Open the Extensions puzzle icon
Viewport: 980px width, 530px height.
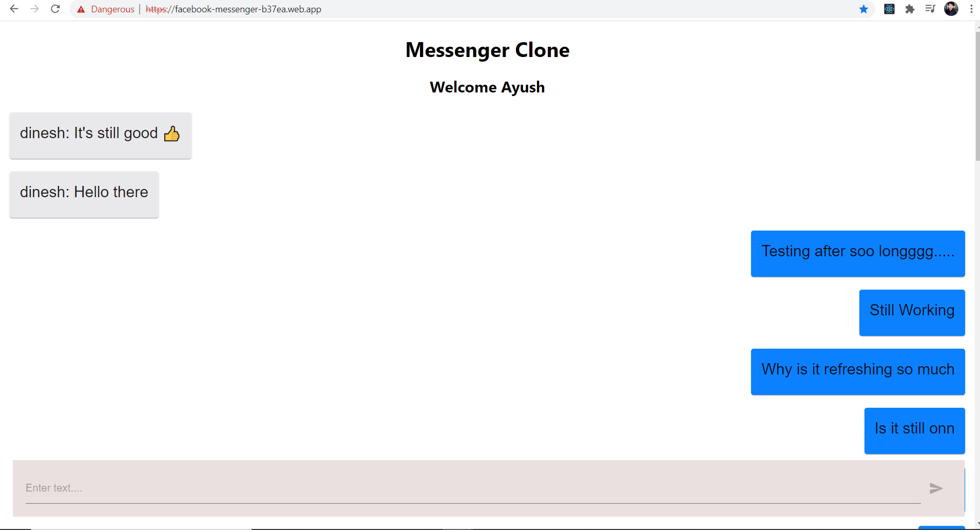(x=910, y=9)
